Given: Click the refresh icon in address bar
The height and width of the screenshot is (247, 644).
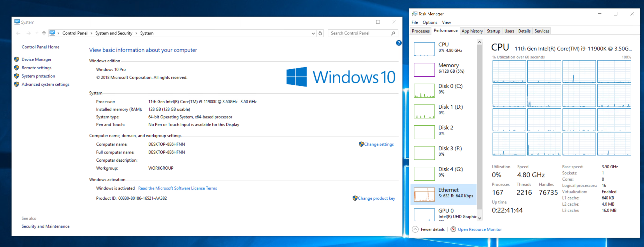Looking at the screenshot, I should pyautogui.click(x=320, y=33).
